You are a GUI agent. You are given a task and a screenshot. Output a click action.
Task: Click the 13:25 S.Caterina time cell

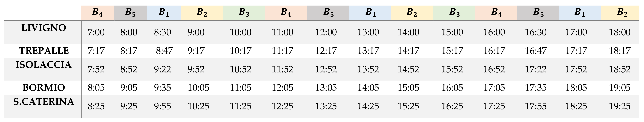click(326, 107)
